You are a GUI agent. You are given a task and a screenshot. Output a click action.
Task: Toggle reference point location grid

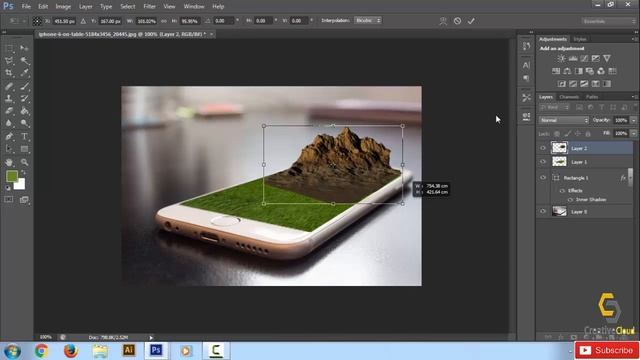pos(37,21)
